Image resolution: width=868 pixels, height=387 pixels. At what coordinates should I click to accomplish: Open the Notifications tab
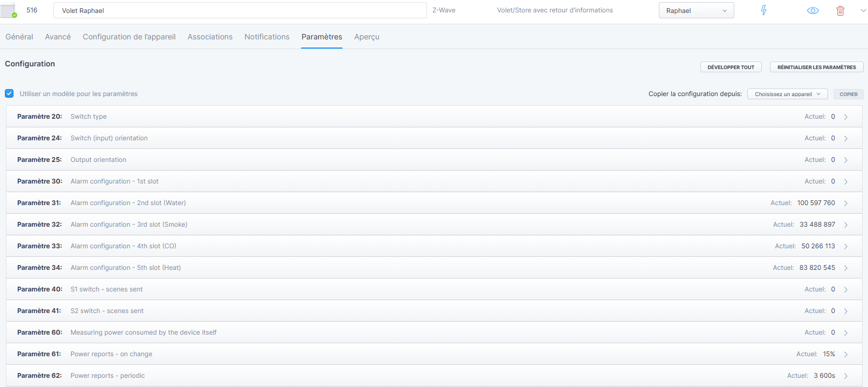tap(267, 37)
